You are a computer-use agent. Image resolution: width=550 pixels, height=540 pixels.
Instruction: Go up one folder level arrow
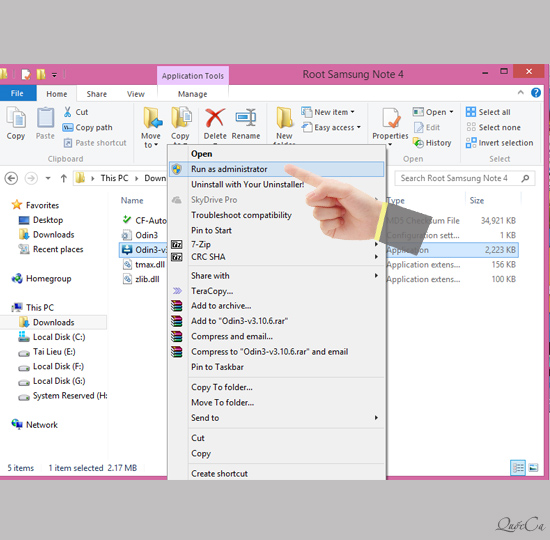(63, 178)
